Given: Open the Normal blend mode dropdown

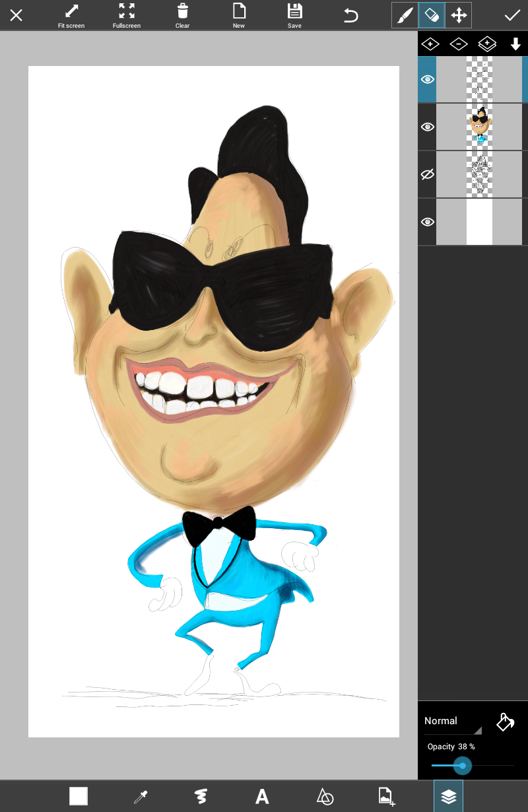Looking at the screenshot, I should 452,722.
